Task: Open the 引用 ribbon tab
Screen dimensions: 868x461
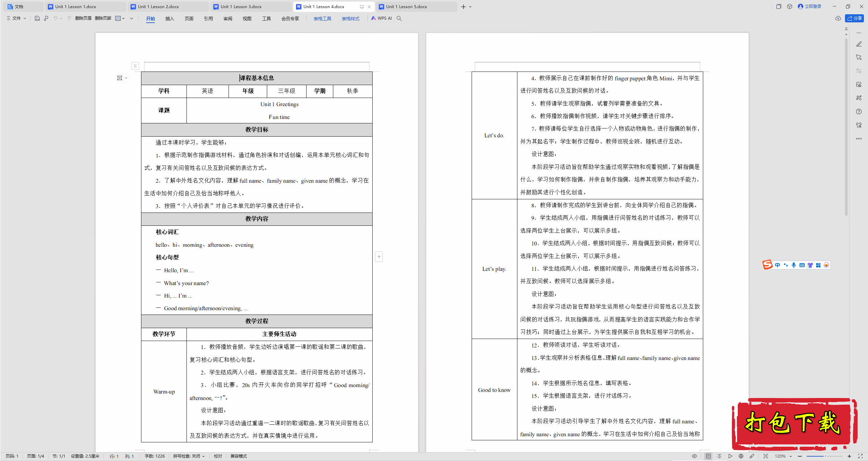Action: (x=208, y=19)
